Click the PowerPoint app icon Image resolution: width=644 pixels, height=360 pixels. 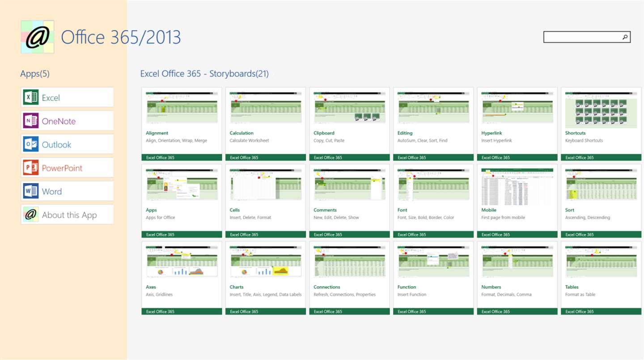[31, 167]
